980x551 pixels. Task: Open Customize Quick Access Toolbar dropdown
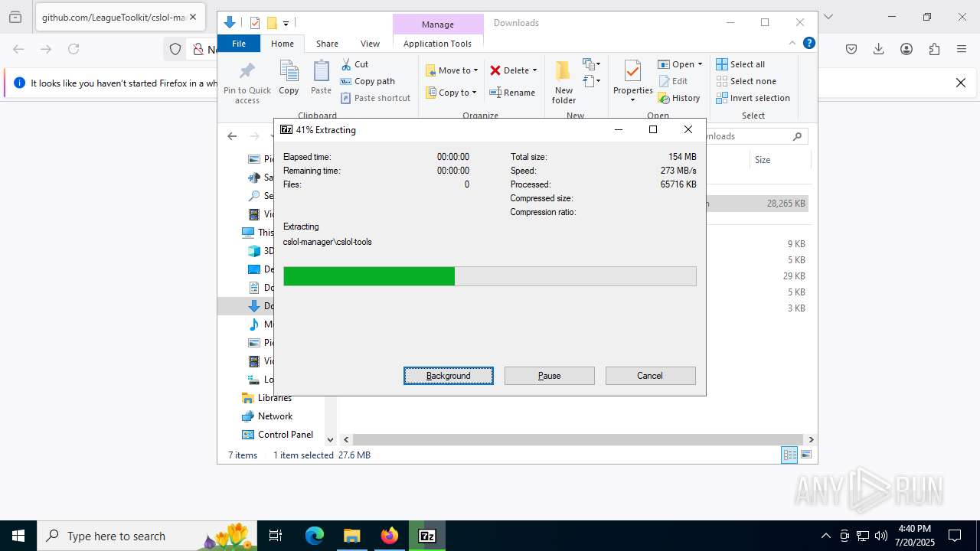[286, 23]
